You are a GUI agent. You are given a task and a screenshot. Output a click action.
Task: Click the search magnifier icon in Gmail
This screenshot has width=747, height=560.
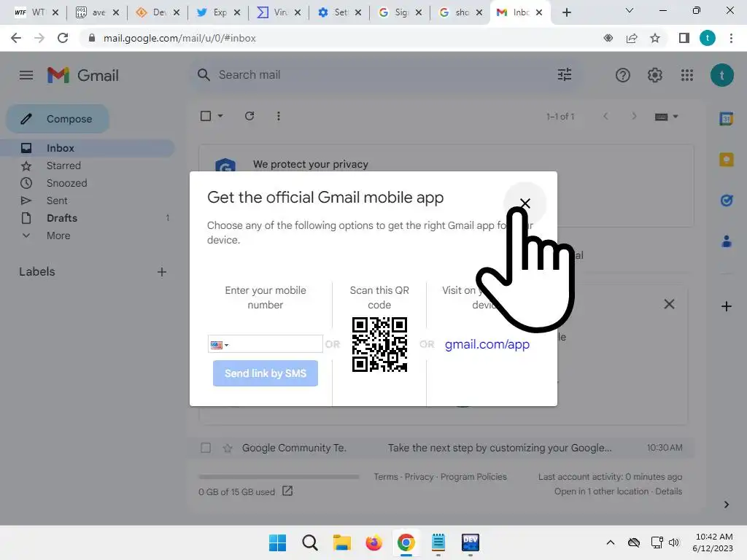pyautogui.click(x=204, y=75)
